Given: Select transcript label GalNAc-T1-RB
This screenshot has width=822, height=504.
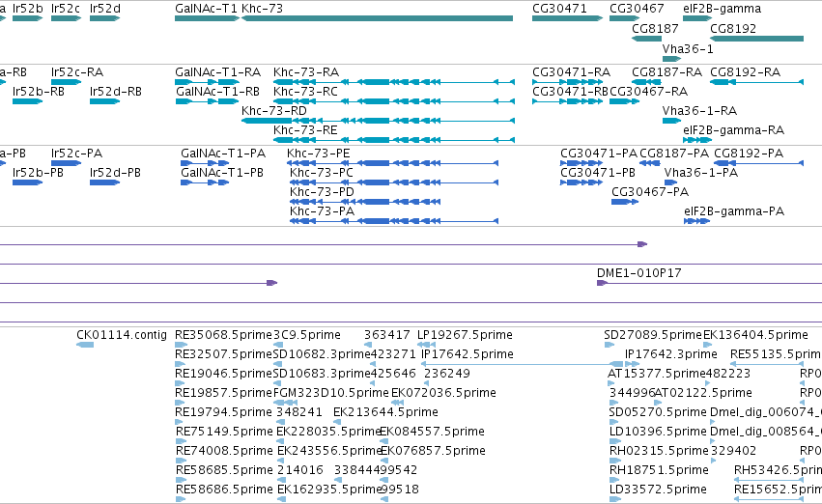Looking at the screenshot, I should pyautogui.click(x=217, y=91).
